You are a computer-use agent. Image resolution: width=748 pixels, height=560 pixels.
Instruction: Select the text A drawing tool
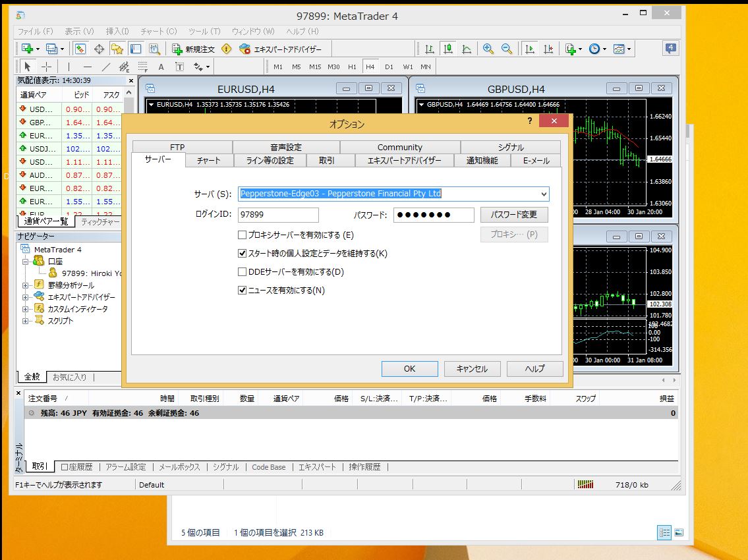[161, 67]
